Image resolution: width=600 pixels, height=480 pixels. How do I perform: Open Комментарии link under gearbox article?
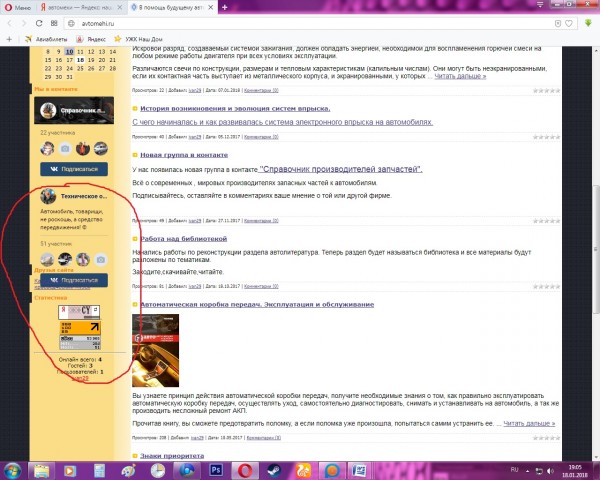[264, 438]
